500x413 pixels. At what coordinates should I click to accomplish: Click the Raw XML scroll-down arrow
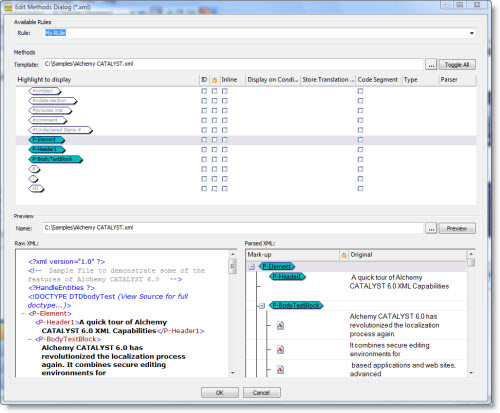[233, 373]
